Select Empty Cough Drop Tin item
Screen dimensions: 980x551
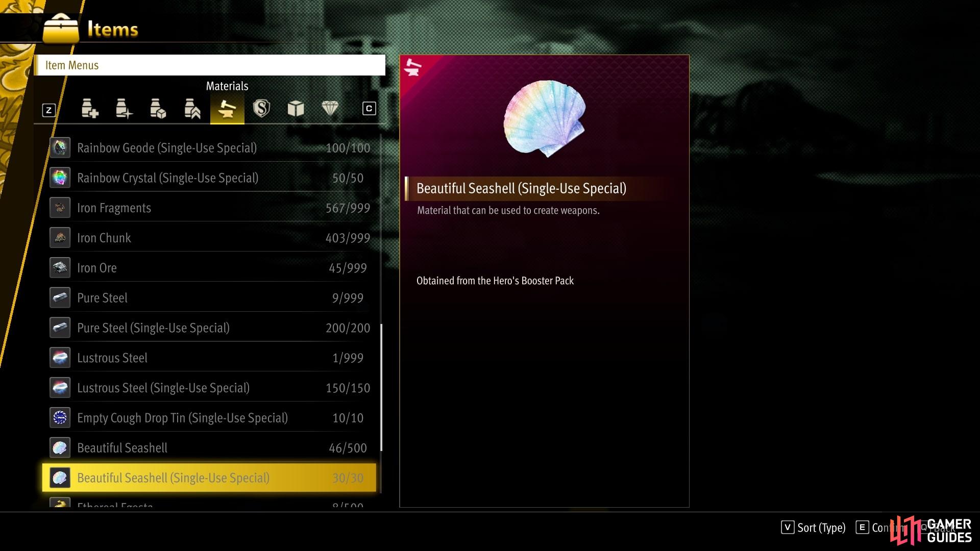(x=210, y=418)
